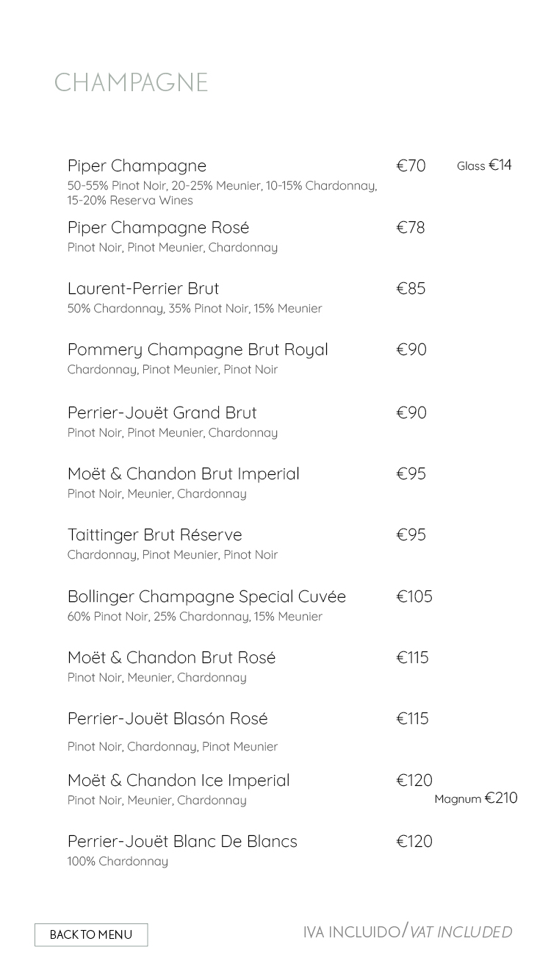The width and height of the screenshot is (551, 980).
Task: Click the IVA INCLUIDO / VAT INCLUDED note
Action: (408, 931)
